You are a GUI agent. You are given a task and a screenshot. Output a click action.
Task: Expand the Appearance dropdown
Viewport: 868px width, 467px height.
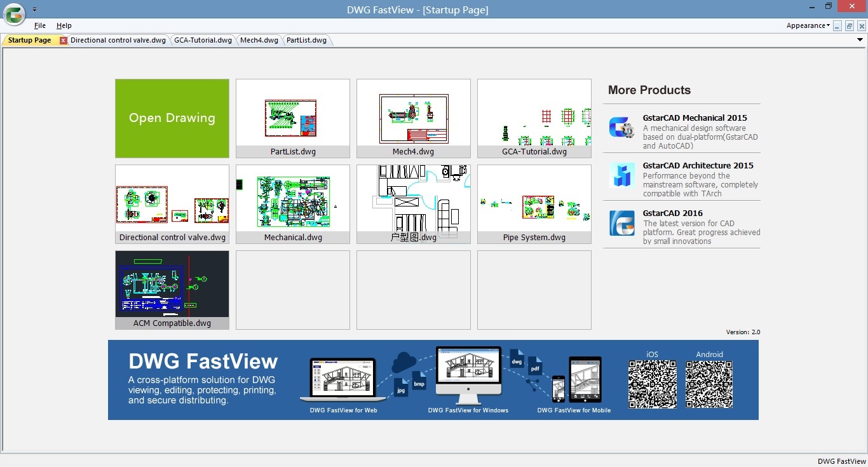[808, 25]
